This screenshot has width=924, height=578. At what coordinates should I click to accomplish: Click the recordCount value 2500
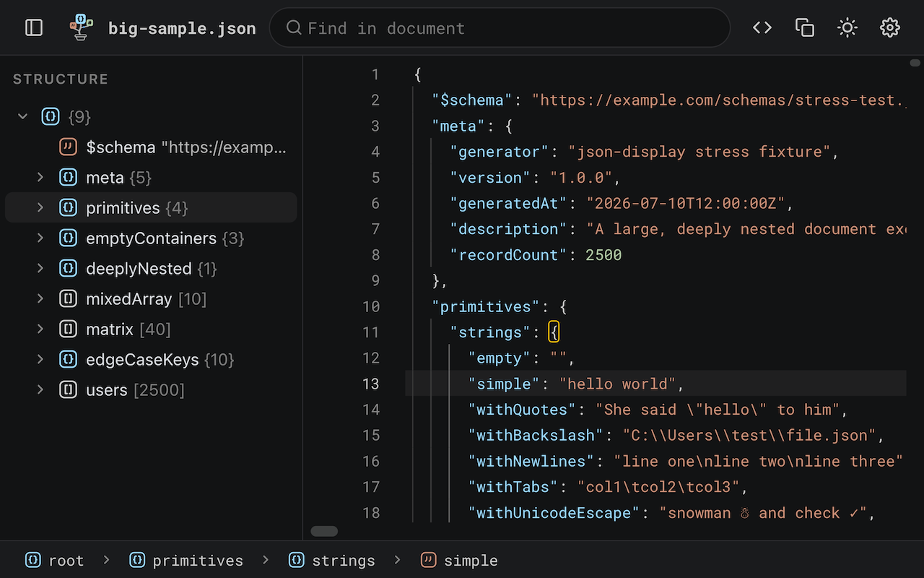tap(603, 255)
